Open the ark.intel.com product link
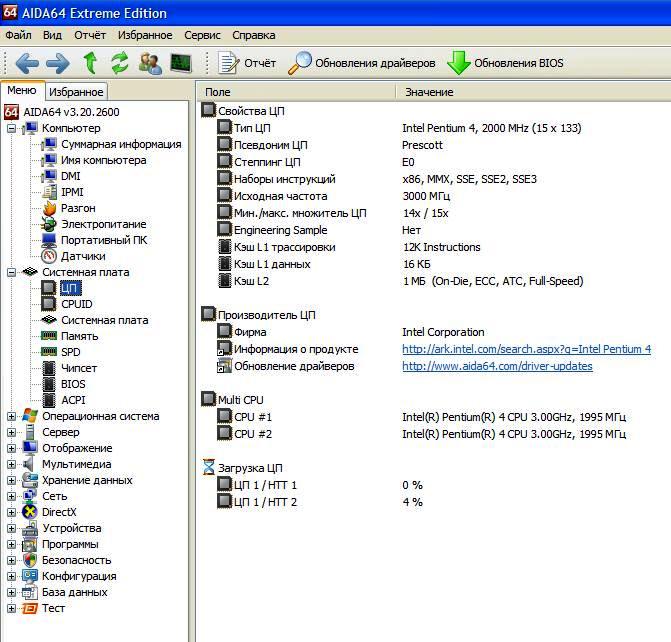 [526, 349]
